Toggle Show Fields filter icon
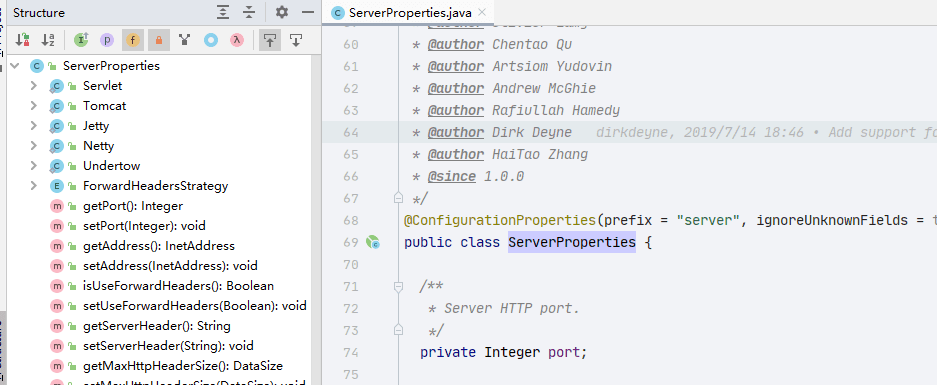The image size is (937, 385). tap(133, 40)
